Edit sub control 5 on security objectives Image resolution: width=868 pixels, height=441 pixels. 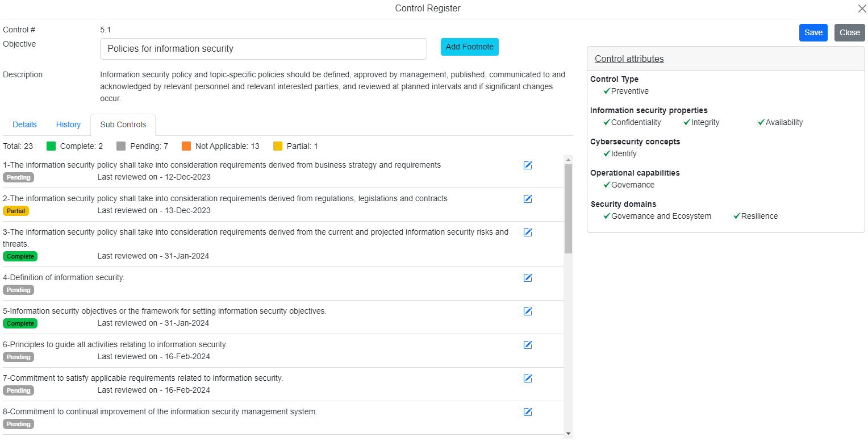(528, 311)
